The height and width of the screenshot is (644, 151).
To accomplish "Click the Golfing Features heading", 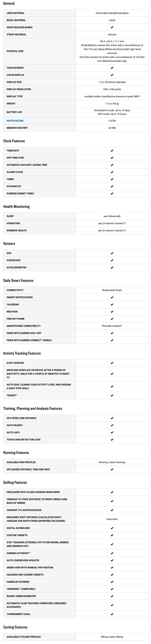I will pyautogui.click(x=15, y=483).
